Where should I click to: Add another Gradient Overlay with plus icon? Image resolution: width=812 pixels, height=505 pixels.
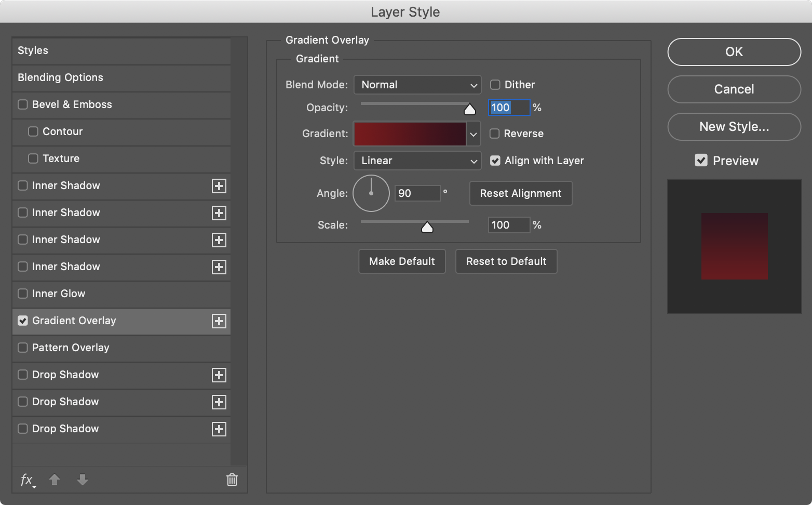(x=219, y=321)
